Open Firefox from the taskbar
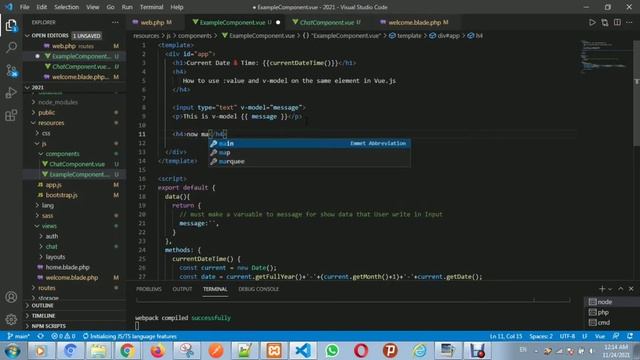Viewport: 640px width, 360px height. [157, 351]
